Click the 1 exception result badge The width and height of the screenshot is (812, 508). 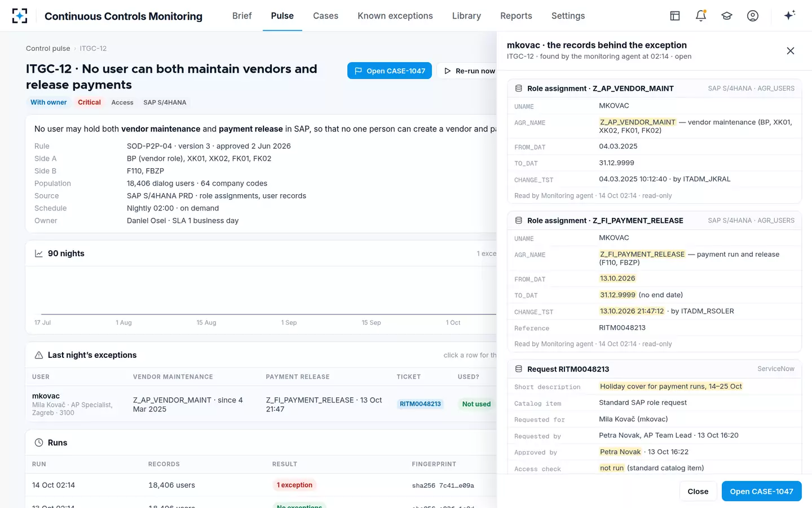tap(294, 485)
